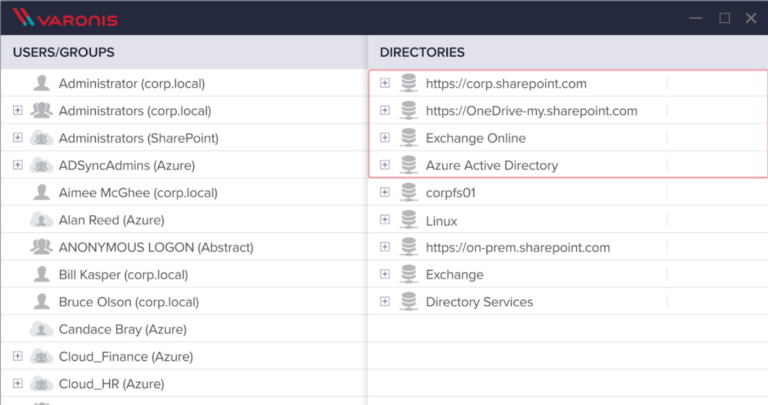Expand Administrators (SharePoint) group
This screenshot has height=405, width=768.
[x=18, y=138]
